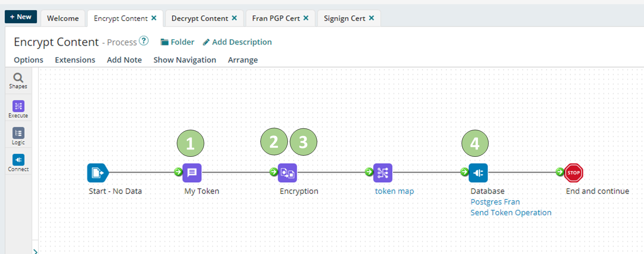Open the Arrange menu
Image resolution: width=644 pixels, height=254 pixels.
point(243,60)
